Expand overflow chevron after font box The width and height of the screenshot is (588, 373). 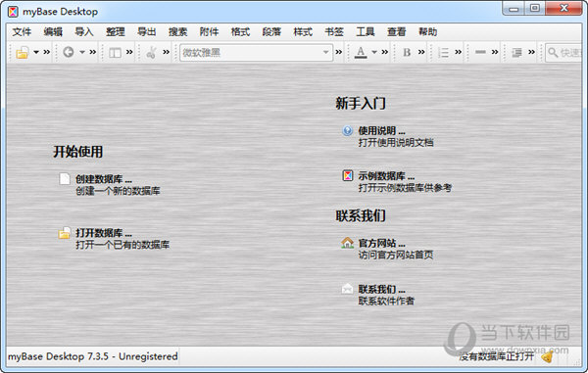coord(339,52)
